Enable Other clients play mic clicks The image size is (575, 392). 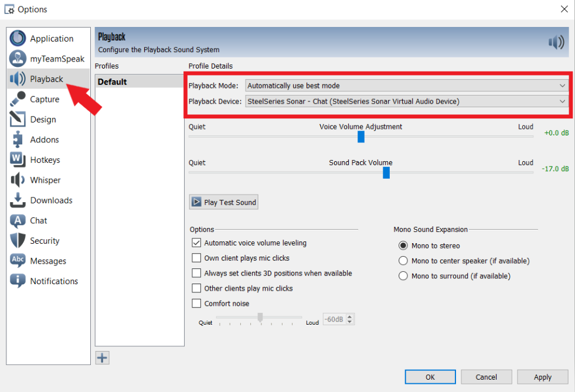(196, 288)
